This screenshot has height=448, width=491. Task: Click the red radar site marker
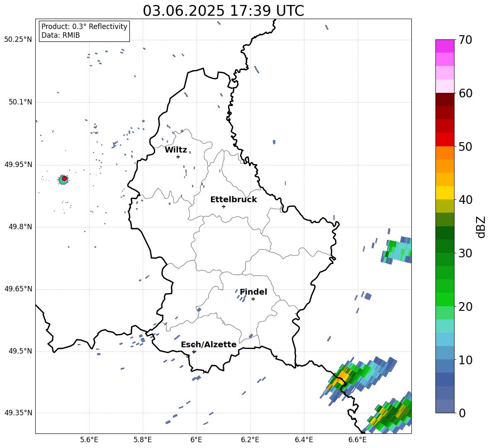click(x=64, y=178)
